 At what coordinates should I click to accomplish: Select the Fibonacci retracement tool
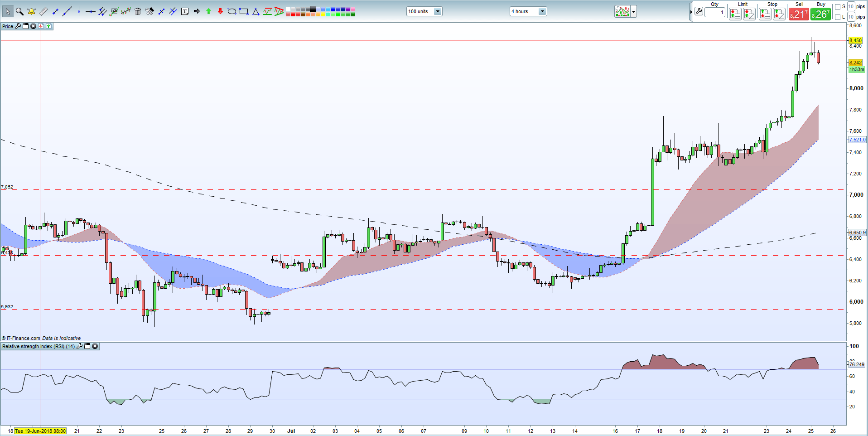click(x=114, y=11)
